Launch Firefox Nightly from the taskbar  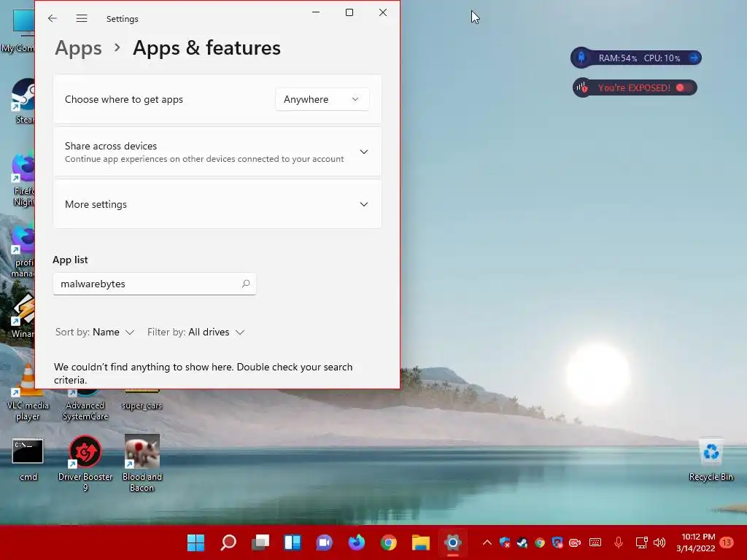356,542
